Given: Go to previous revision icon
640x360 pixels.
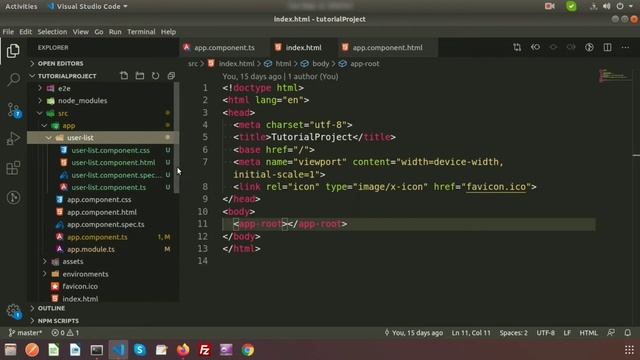Looking at the screenshot, I should point(535,47).
